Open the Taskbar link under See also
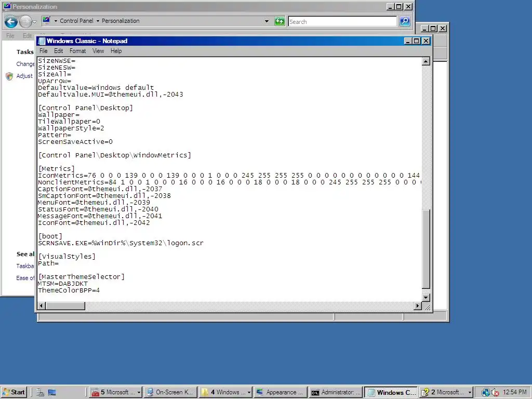532x399 pixels. pyautogui.click(x=25, y=266)
